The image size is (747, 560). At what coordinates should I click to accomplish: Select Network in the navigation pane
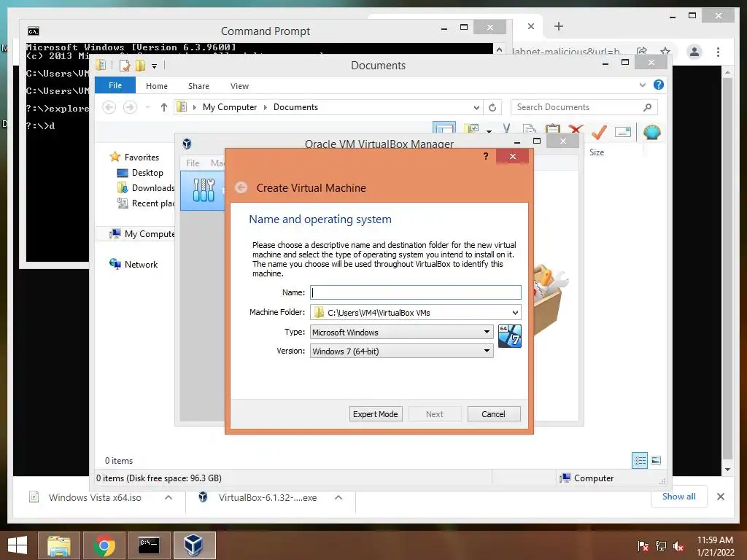coord(141,264)
